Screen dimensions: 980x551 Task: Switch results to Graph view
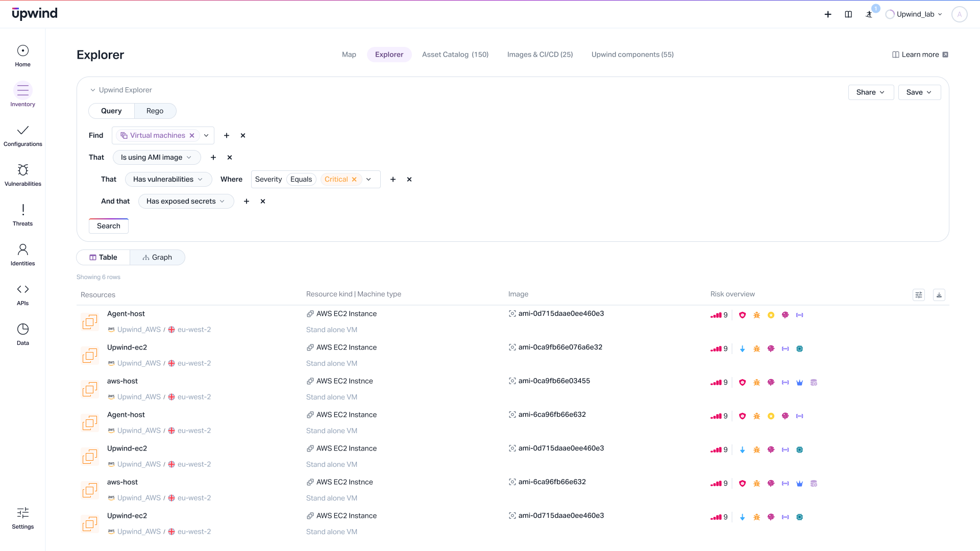[157, 258]
